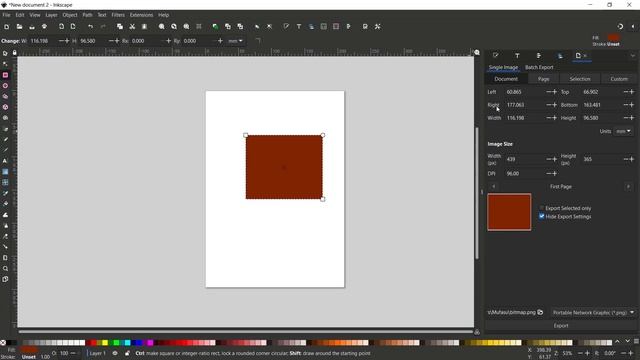The width and height of the screenshot is (640, 360).
Task: Open the Extensions menu
Action: click(141, 15)
